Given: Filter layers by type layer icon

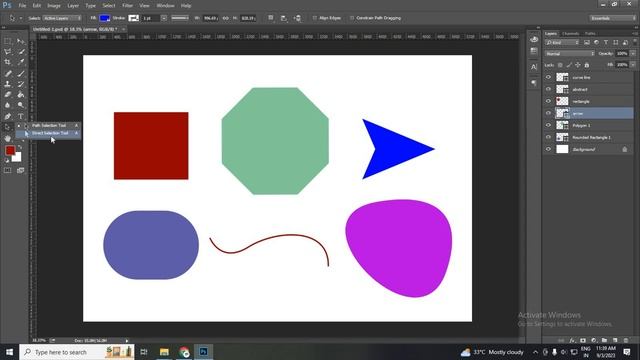Looking at the screenshot, I should (x=606, y=42).
